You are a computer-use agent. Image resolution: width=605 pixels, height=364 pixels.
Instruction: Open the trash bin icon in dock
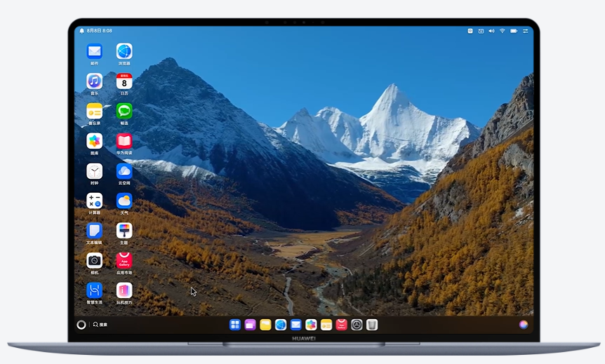point(371,325)
